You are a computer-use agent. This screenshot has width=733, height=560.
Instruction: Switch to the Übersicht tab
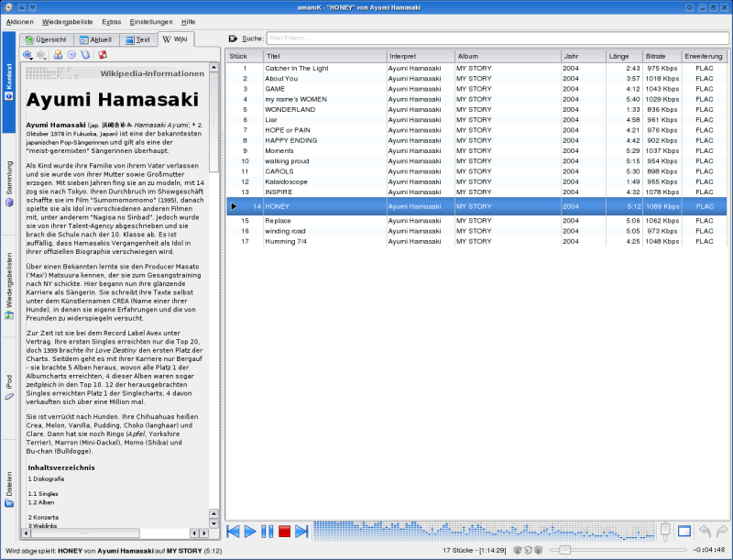coord(47,39)
